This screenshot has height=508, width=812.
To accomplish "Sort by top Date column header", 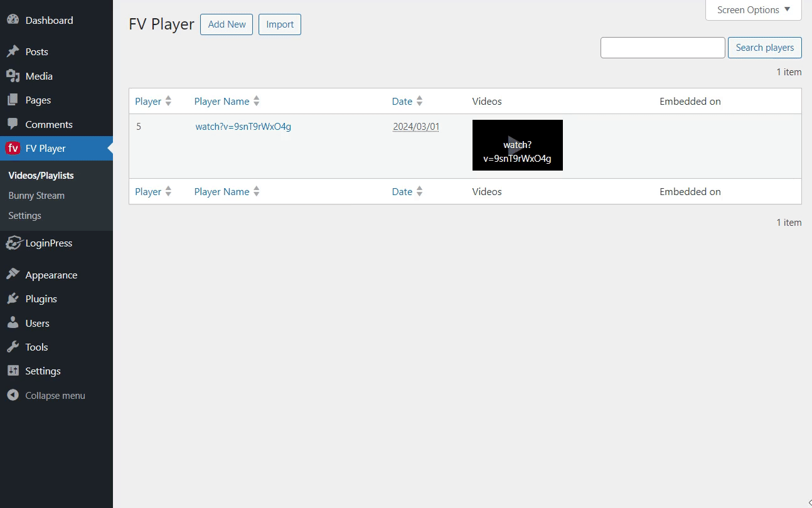I will (x=402, y=101).
